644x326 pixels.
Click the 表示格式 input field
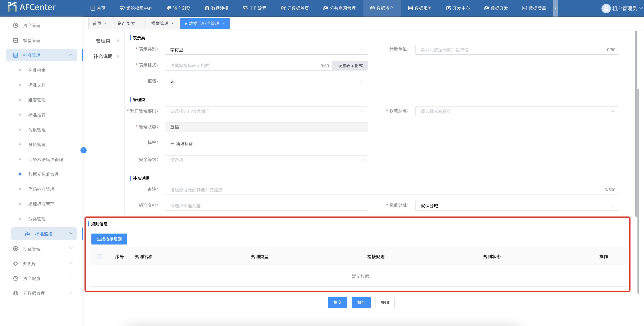(248, 66)
